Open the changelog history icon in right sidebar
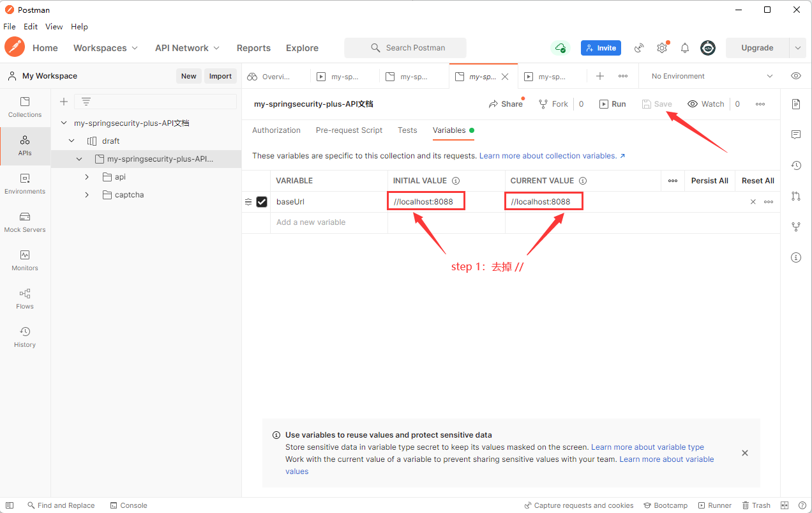This screenshot has height=513, width=812. point(796,165)
